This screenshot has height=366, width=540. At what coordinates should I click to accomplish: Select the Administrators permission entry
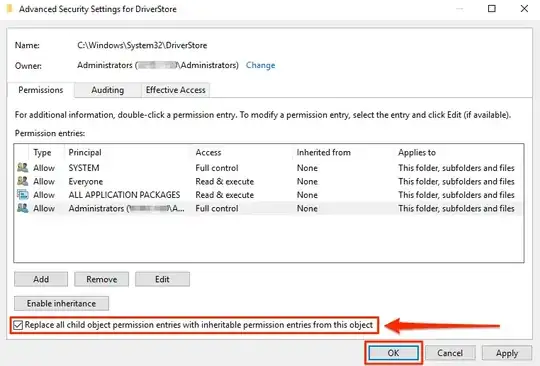pyautogui.click(x=269, y=208)
